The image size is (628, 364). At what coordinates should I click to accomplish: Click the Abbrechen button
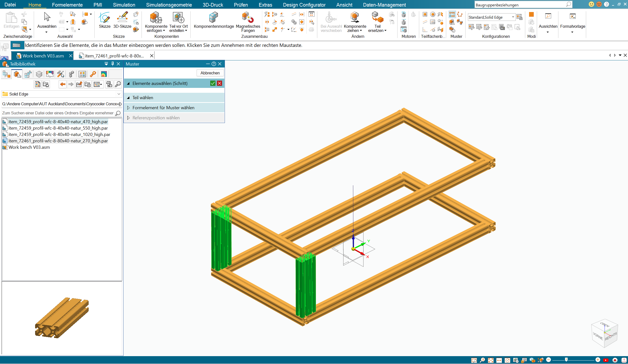[210, 73]
